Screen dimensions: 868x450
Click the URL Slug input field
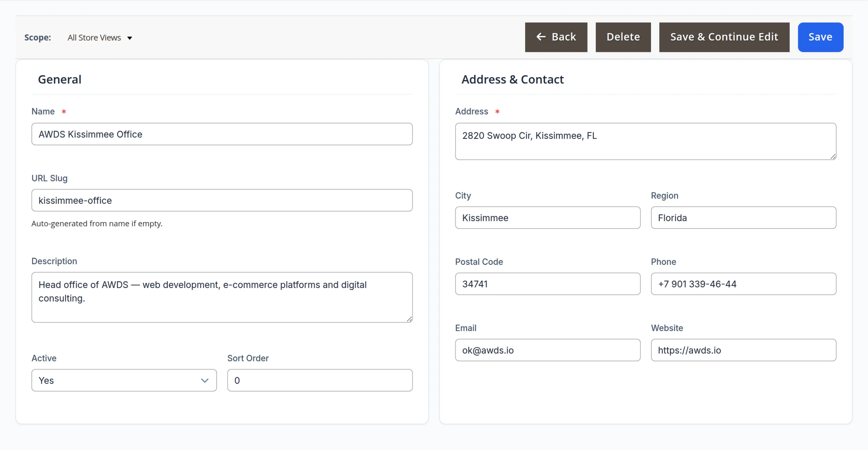(x=222, y=200)
